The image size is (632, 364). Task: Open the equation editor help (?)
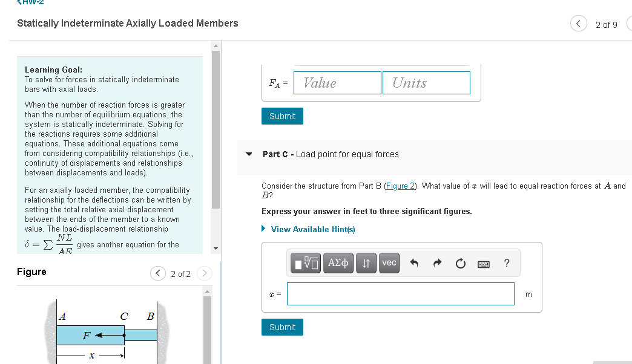point(507,262)
